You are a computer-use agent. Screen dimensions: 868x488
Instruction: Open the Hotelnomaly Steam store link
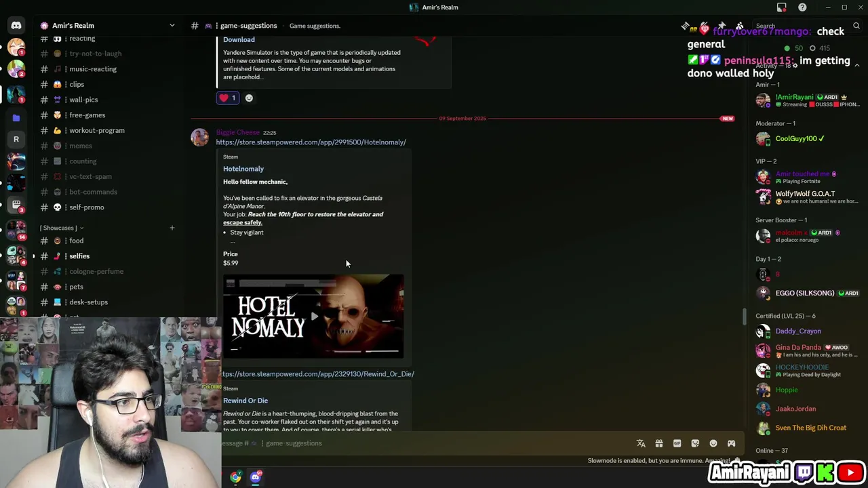(311, 142)
